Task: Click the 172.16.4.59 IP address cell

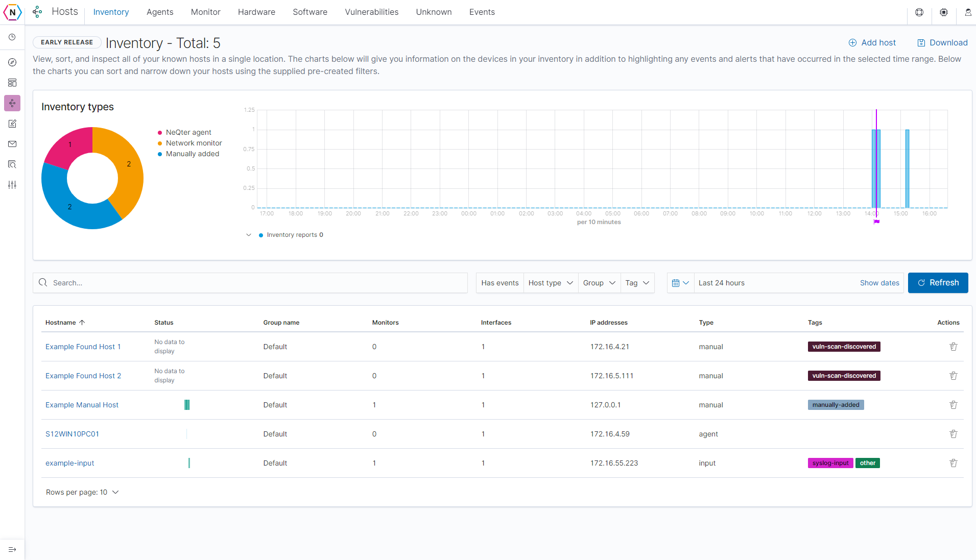Action: [x=610, y=434]
